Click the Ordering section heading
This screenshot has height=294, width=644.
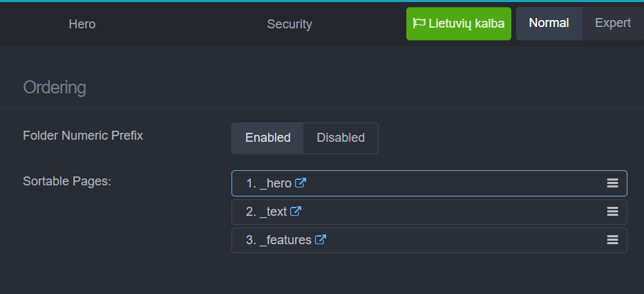[55, 88]
